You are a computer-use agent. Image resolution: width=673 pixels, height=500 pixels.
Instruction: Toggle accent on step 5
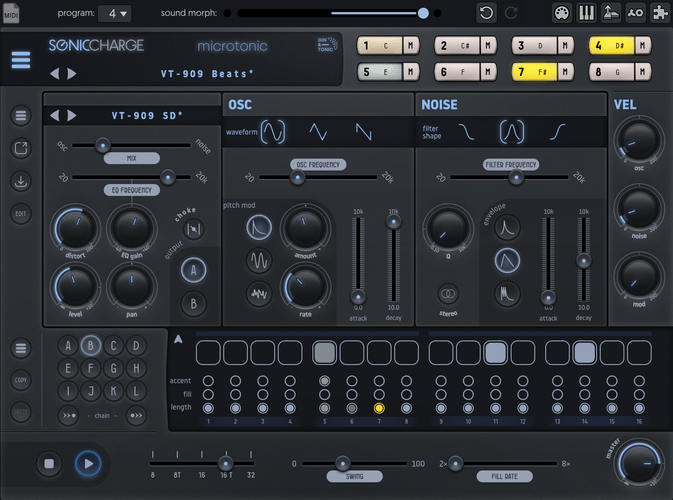point(324,381)
